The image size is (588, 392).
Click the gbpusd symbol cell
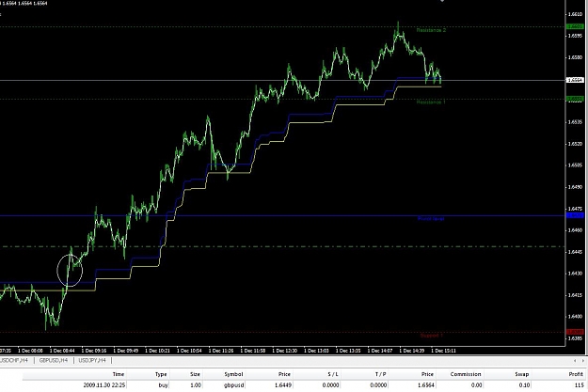(x=234, y=384)
